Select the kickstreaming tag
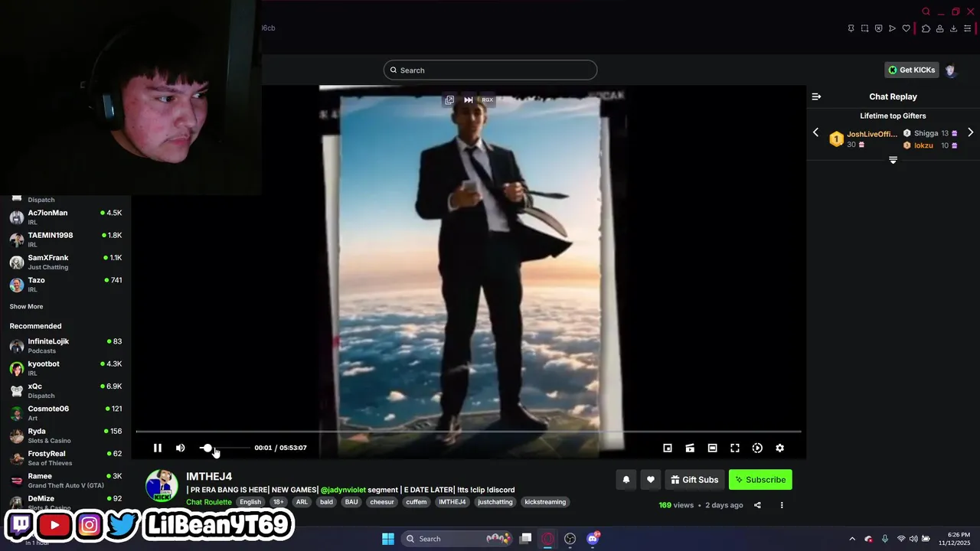This screenshot has height=551, width=980. (x=545, y=502)
